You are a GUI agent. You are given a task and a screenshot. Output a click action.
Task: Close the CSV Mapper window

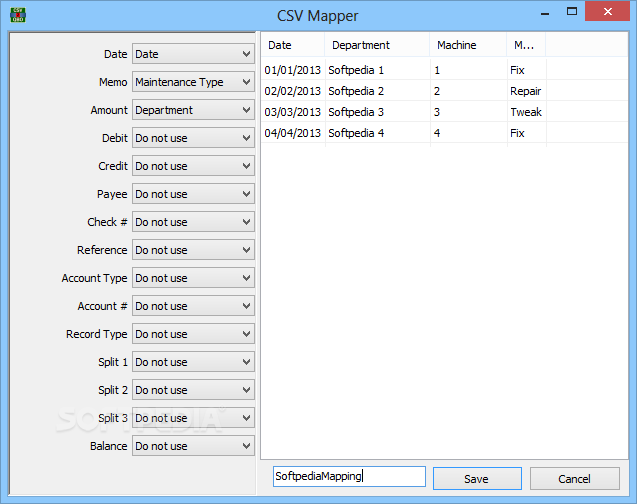click(607, 11)
